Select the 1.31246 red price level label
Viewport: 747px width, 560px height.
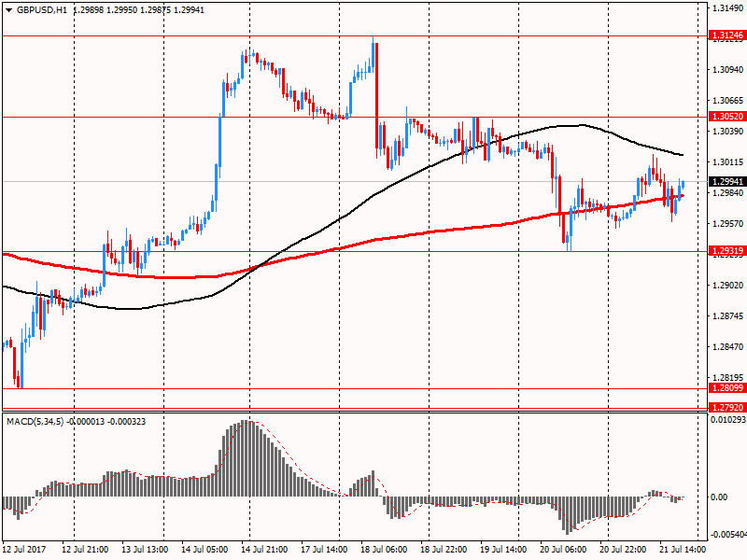pyautogui.click(x=727, y=35)
